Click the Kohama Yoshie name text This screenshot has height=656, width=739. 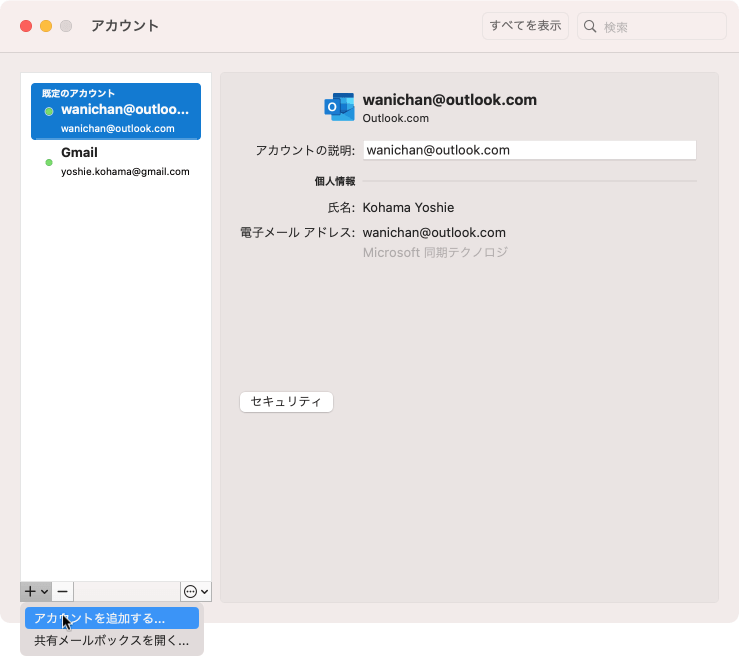tap(408, 208)
